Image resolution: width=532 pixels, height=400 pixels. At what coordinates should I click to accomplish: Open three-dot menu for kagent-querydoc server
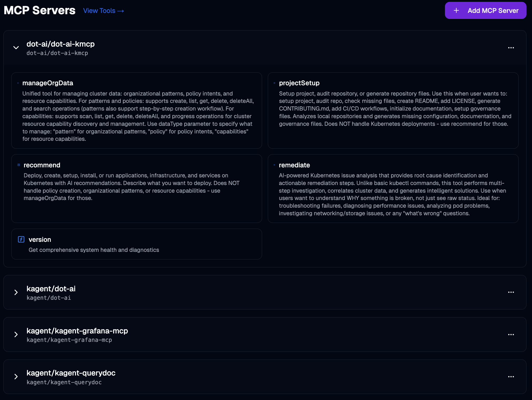(x=511, y=377)
